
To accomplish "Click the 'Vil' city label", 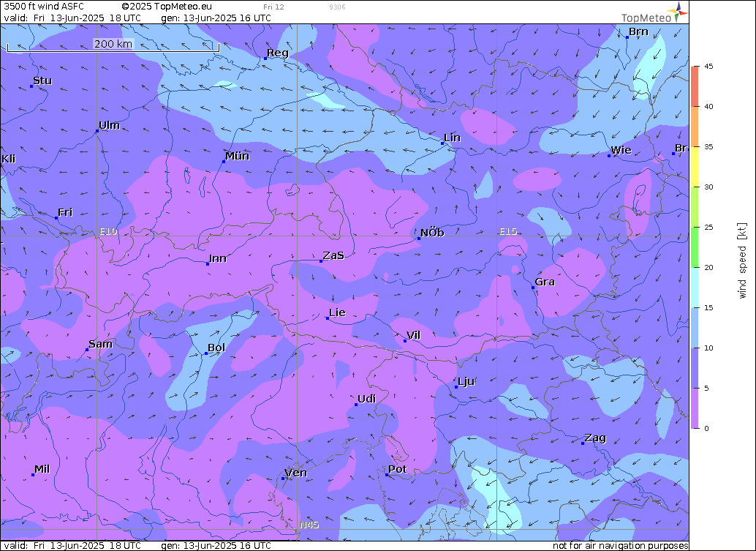I will pos(414,335).
